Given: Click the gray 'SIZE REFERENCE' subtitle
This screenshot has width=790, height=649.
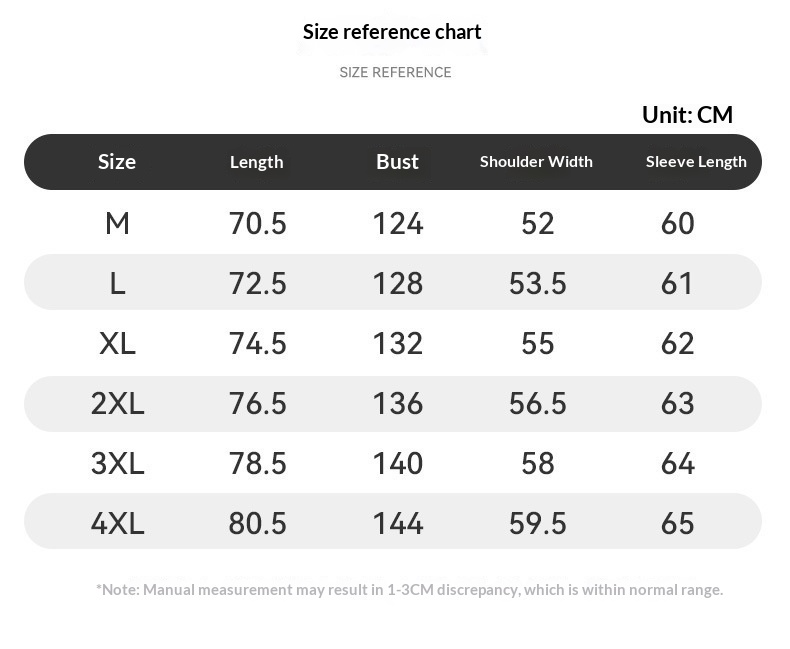Looking at the screenshot, I should click(395, 72).
